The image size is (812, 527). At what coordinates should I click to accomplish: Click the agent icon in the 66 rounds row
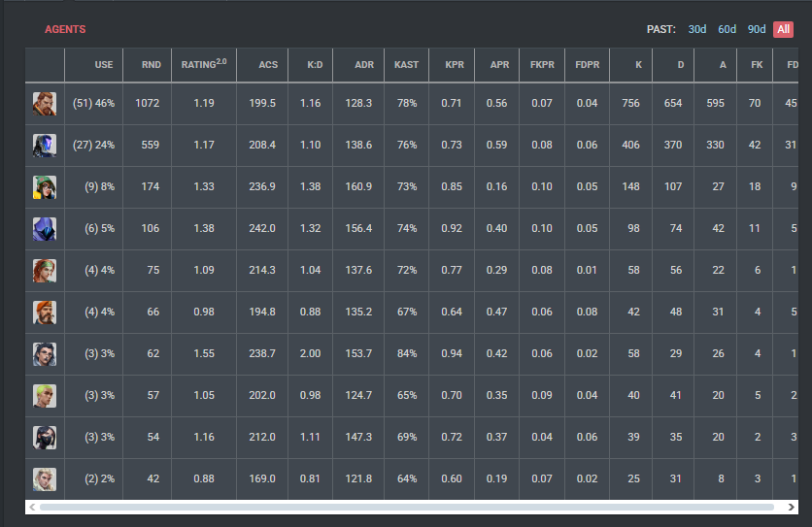click(45, 313)
